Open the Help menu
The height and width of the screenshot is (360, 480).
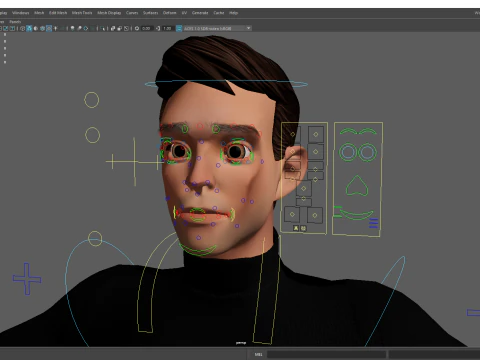point(233,13)
